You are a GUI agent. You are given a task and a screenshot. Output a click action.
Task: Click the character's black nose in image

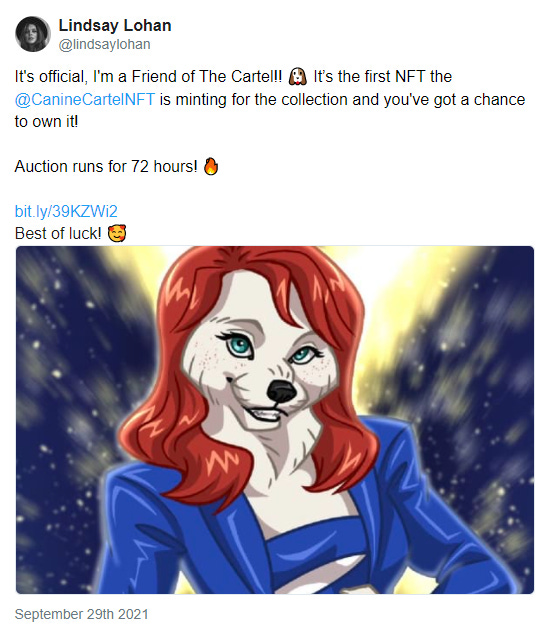tap(282, 391)
